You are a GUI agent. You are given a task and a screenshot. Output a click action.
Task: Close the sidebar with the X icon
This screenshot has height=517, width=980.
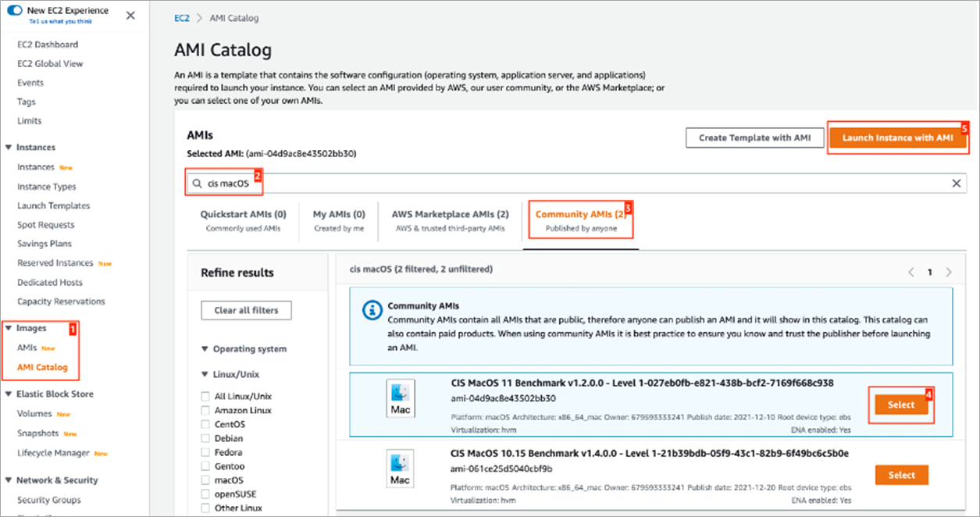coord(130,16)
